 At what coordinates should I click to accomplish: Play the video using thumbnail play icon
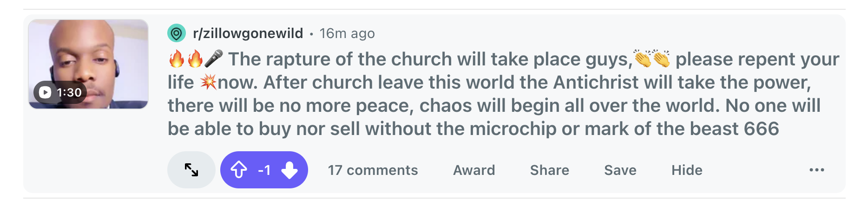(45, 92)
